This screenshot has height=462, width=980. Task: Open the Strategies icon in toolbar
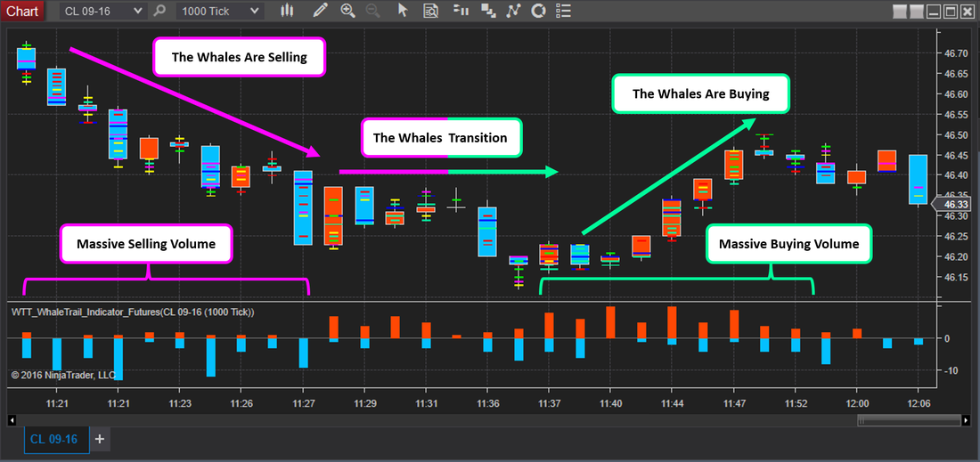click(x=537, y=11)
